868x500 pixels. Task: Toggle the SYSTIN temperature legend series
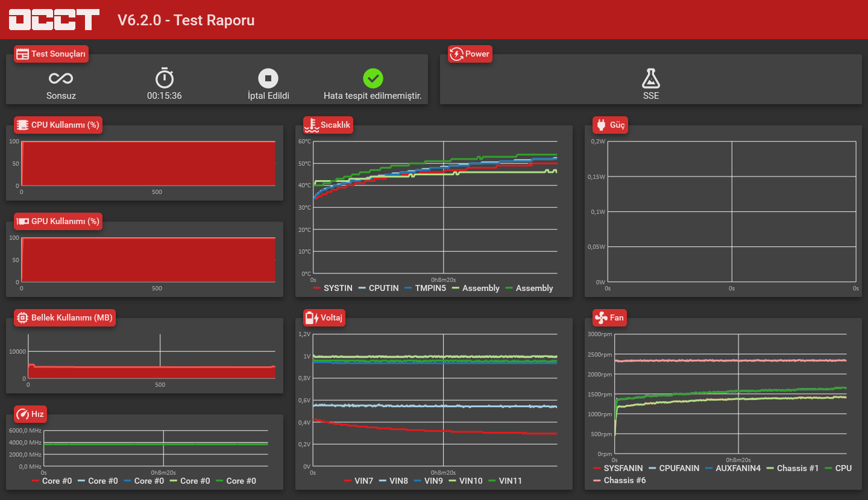click(333, 288)
